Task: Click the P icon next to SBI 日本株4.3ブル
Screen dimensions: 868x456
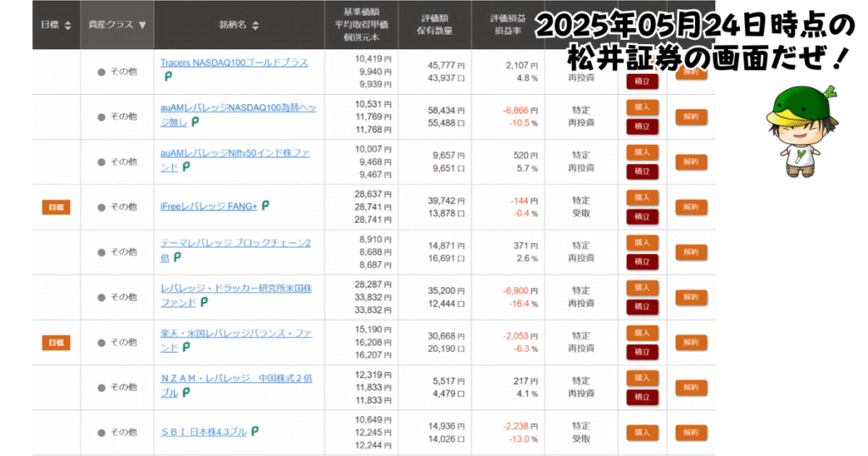Action: (x=255, y=431)
